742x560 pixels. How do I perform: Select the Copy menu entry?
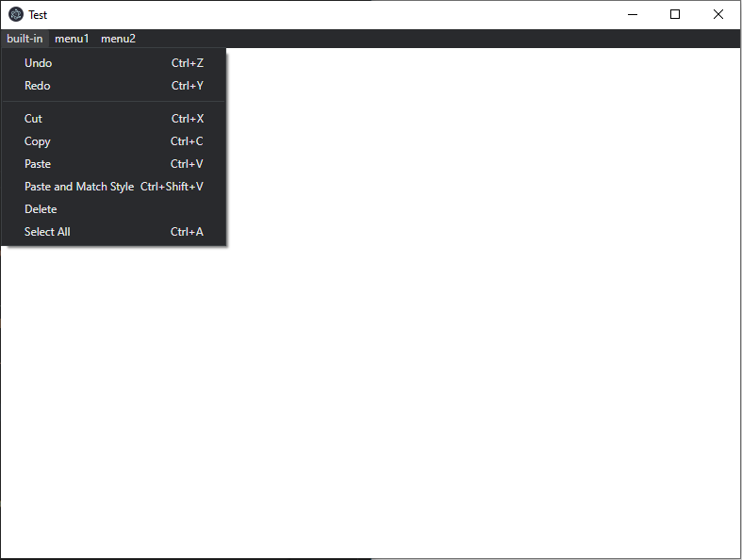click(x=113, y=141)
